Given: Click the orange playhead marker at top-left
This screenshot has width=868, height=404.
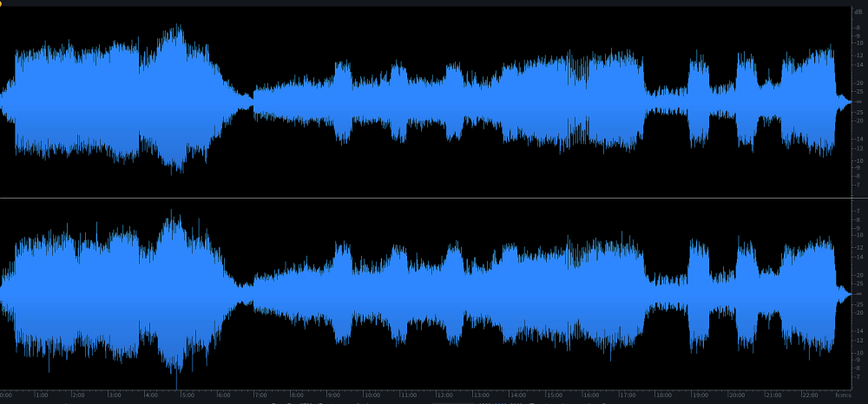Looking at the screenshot, I should click(x=2, y=3).
